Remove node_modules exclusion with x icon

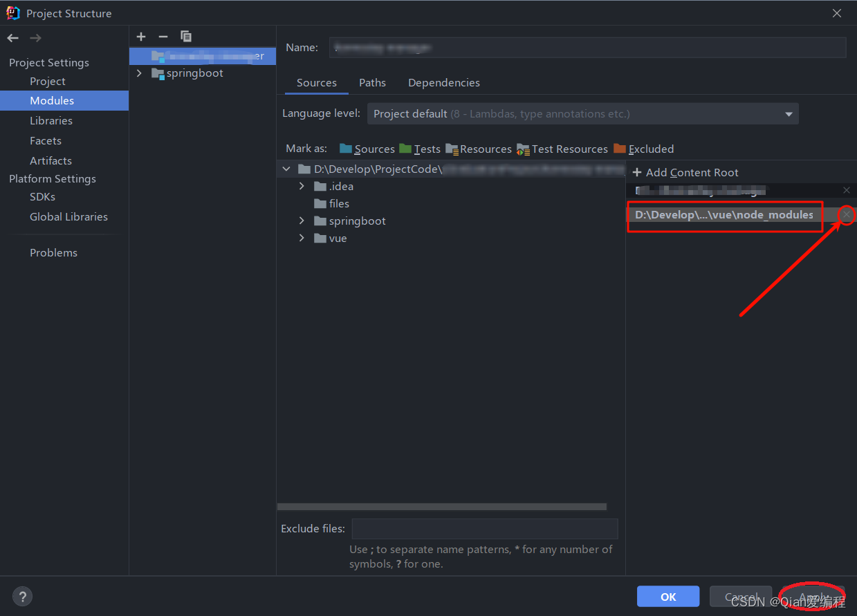846,214
